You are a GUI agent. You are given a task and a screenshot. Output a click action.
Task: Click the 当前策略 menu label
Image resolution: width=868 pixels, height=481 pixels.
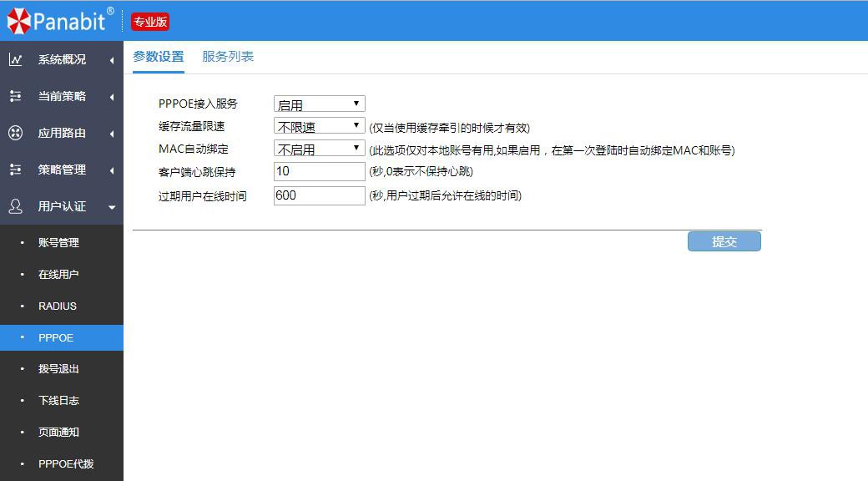click(62, 96)
